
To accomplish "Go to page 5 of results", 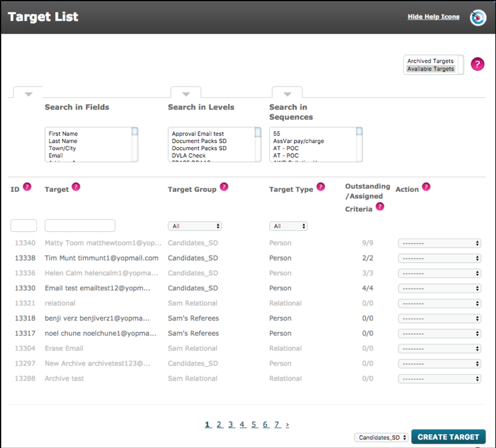I will coord(254,425).
